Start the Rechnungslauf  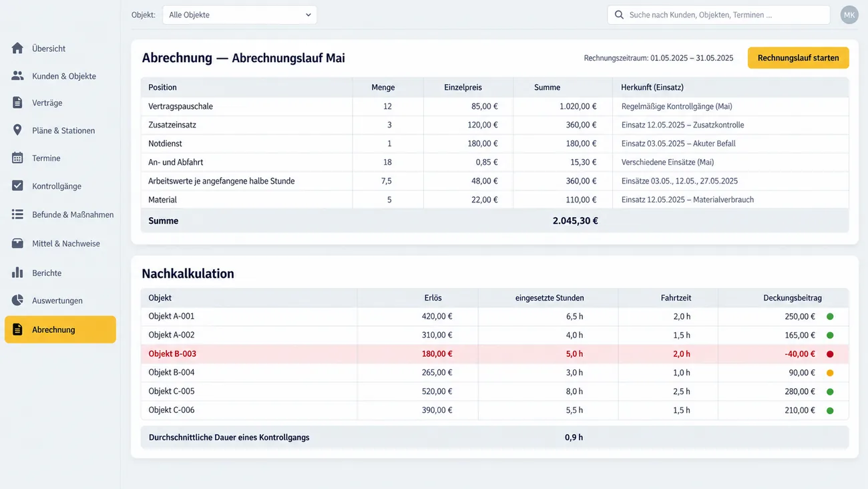(798, 58)
